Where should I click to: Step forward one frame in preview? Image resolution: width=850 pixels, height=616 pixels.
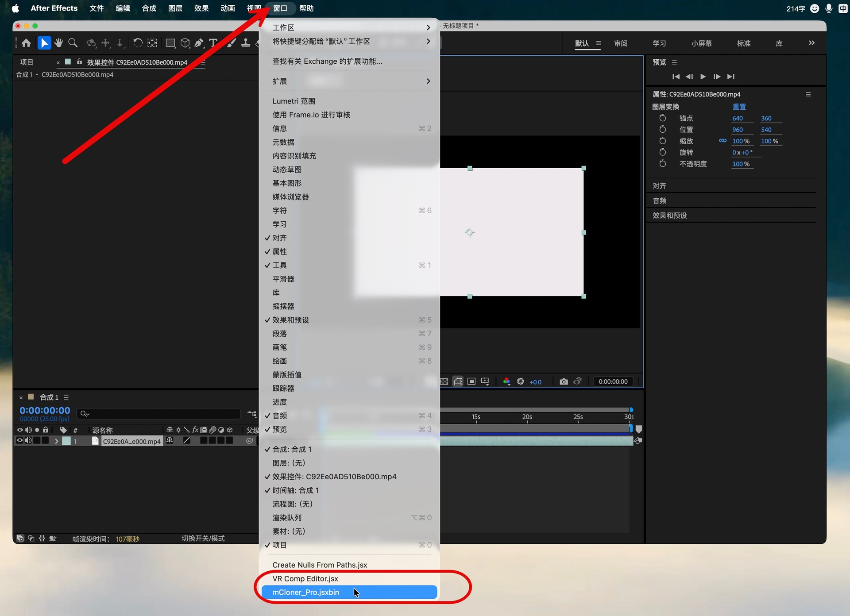(717, 77)
